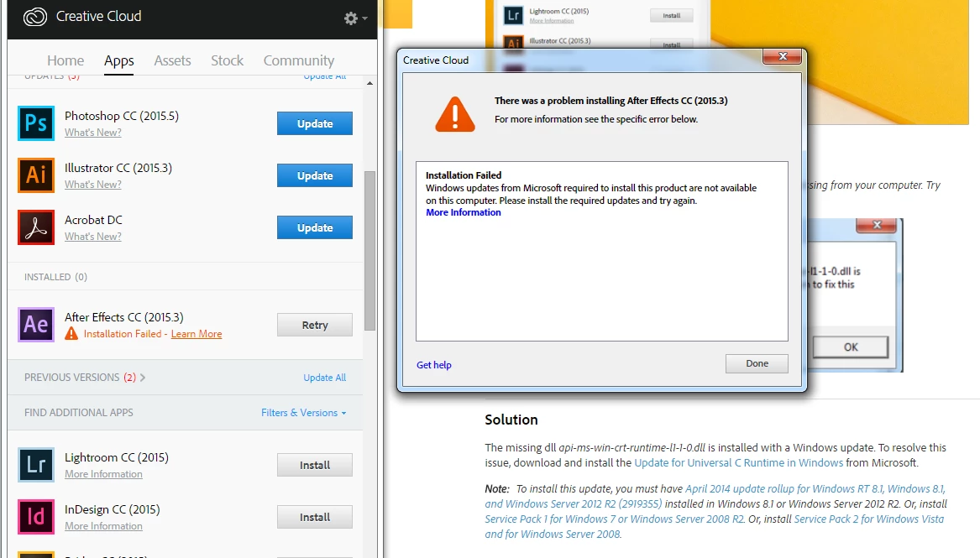980x558 pixels.
Task: Open More Information for InDesign CC
Action: (x=104, y=525)
